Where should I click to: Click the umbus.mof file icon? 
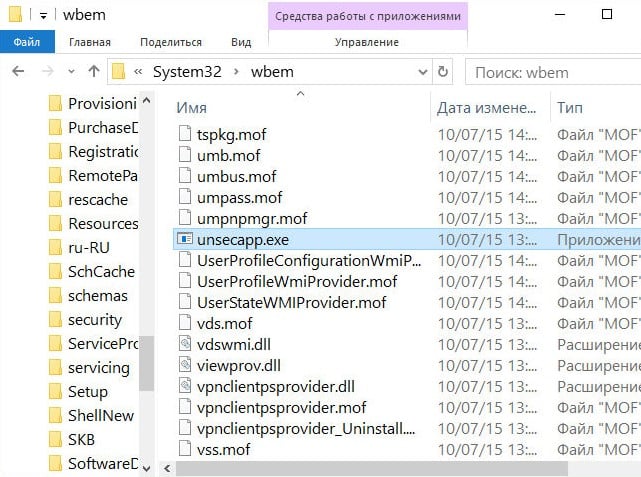(x=185, y=176)
